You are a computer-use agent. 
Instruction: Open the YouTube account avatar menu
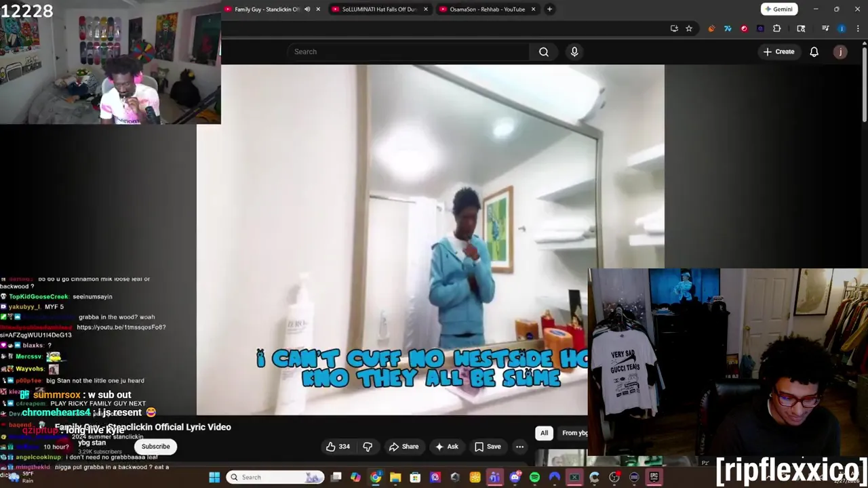(x=840, y=52)
